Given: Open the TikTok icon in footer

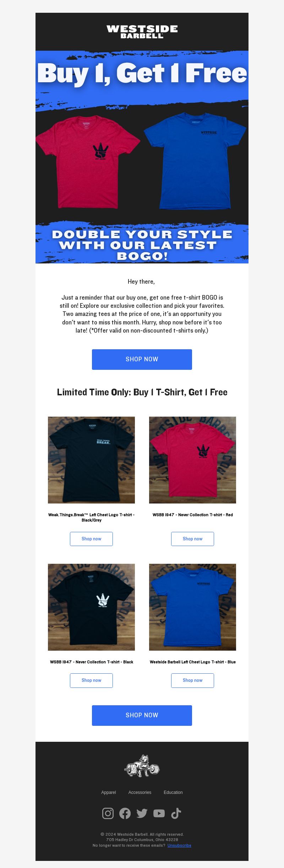Looking at the screenshot, I should click(176, 813).
